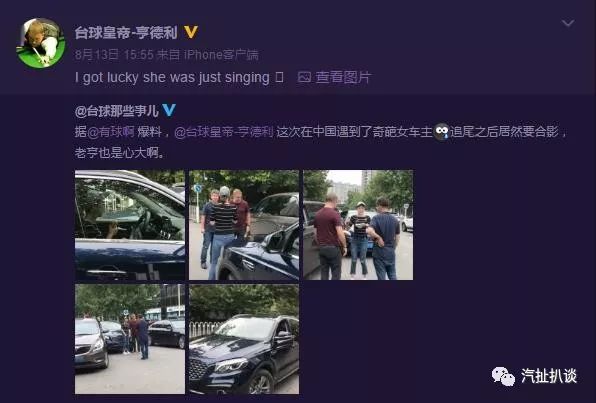Click the 汽扯扒谈 watermark text
Screen dimensions: 596x403
[549, 376]
